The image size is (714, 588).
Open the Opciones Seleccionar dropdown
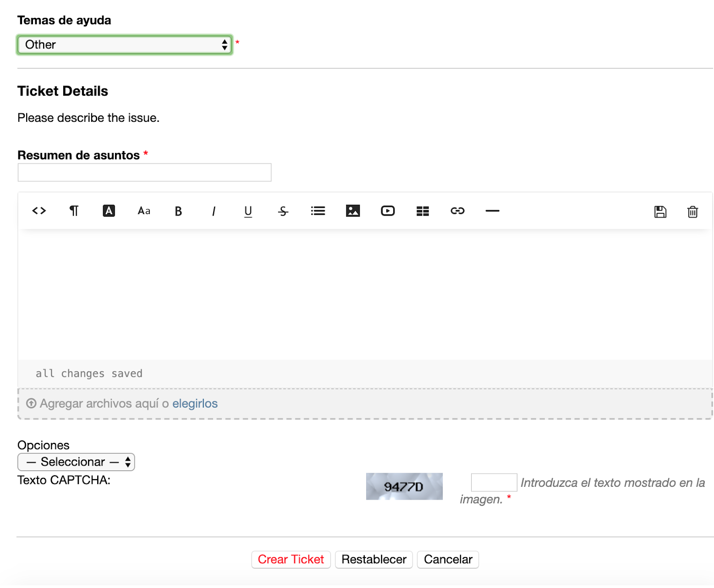pyautogui.click(x=76, y=462)
